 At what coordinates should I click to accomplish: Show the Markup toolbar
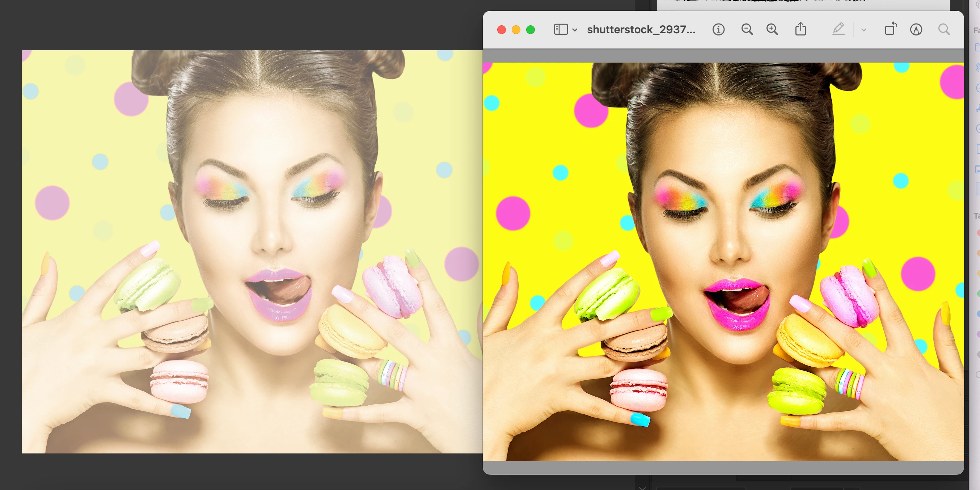[916, 30]
